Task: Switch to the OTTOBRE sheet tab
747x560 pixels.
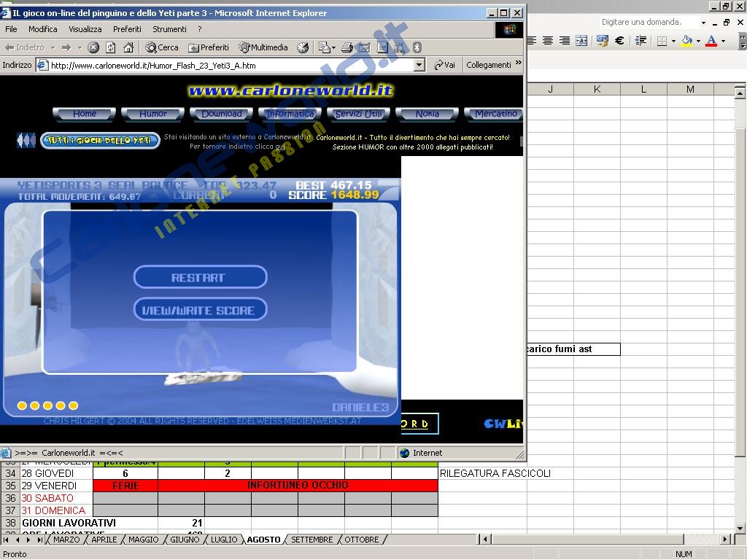Action: click(x=361, y=540)
